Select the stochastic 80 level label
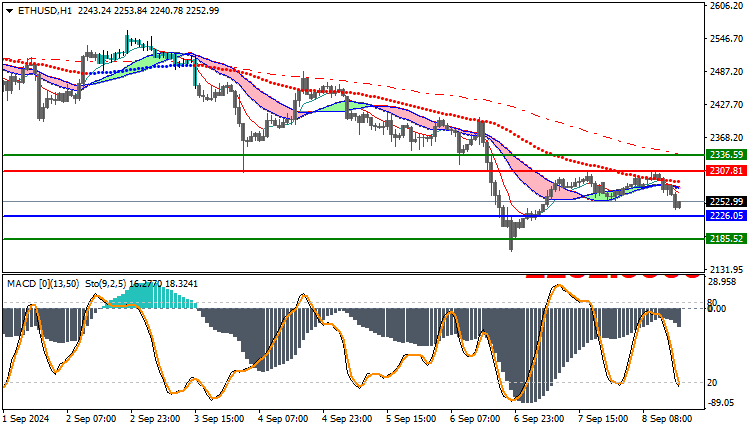The height and width of the screenshot is (430, 750). 712,302
